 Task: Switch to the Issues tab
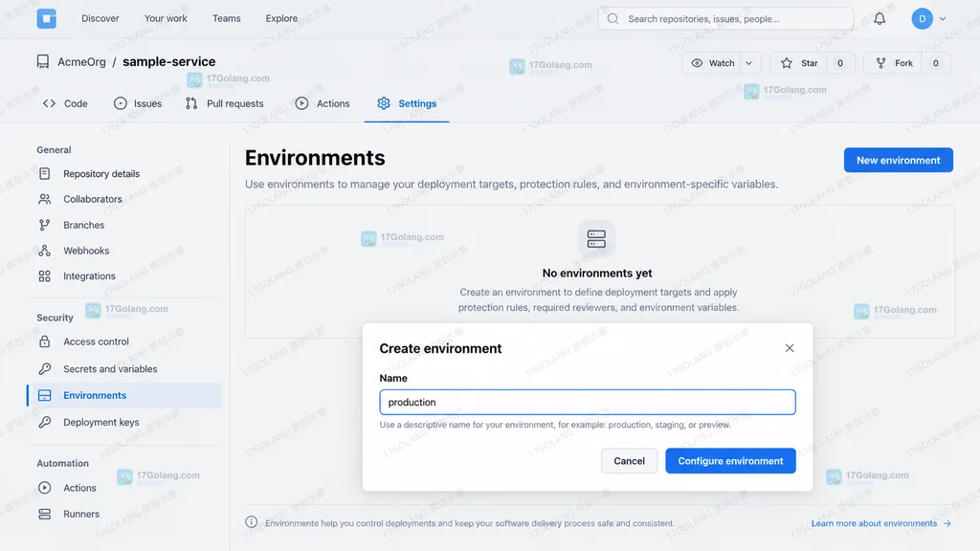click(x=138, y=103)
